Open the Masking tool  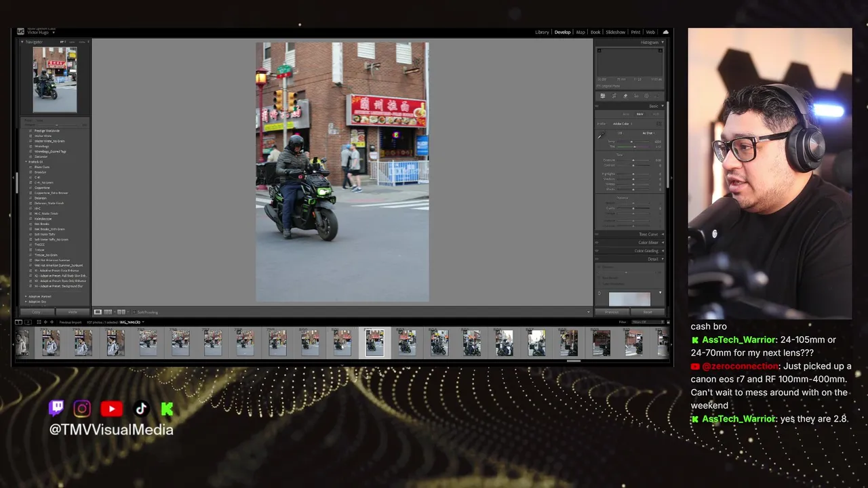pos(646,96)
